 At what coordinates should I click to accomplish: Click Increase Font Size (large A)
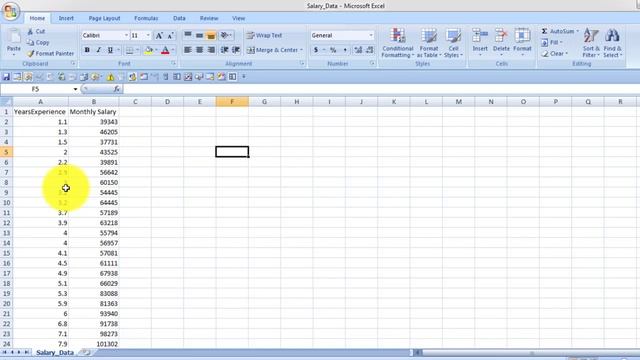click(x=159, y=36)
